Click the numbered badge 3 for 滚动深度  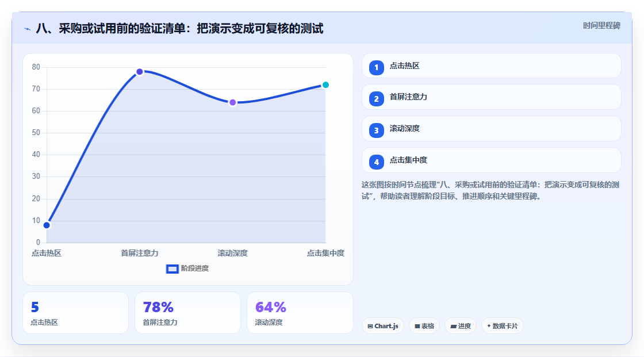pyautogui.click(x=376, y=130)
